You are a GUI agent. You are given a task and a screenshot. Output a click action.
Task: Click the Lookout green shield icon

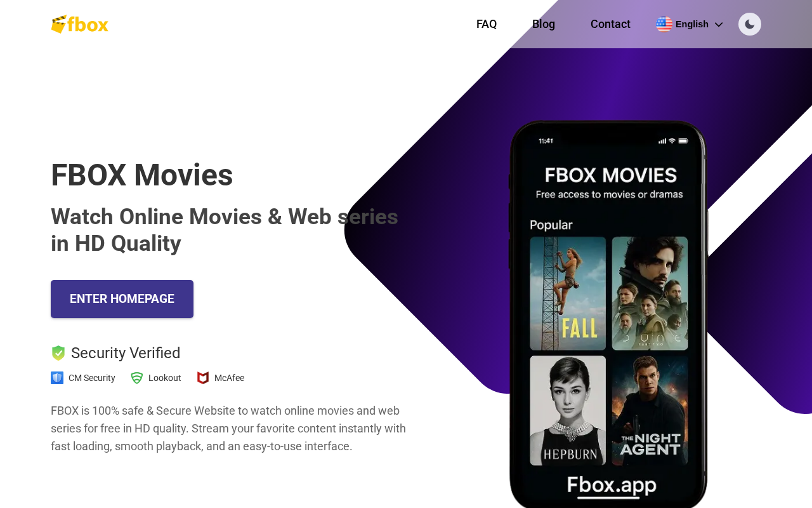pos(137,378)
